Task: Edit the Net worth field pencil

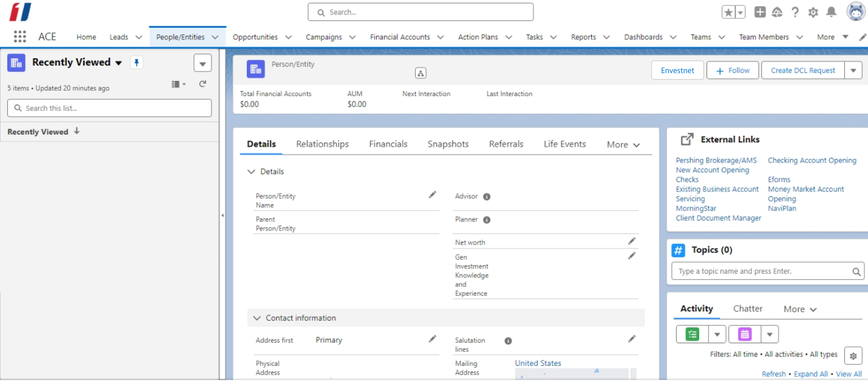Action: [x=632, y=241]
